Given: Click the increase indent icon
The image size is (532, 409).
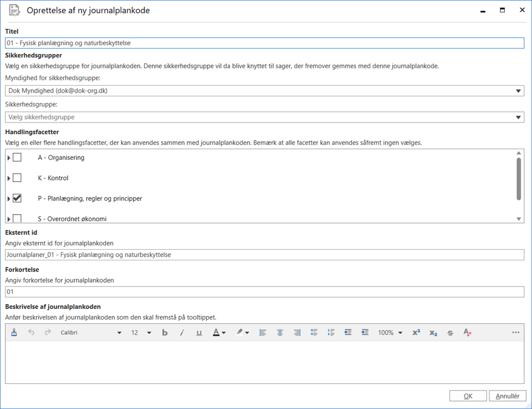Looking at the screenshot, I should (x=365, y=332).
